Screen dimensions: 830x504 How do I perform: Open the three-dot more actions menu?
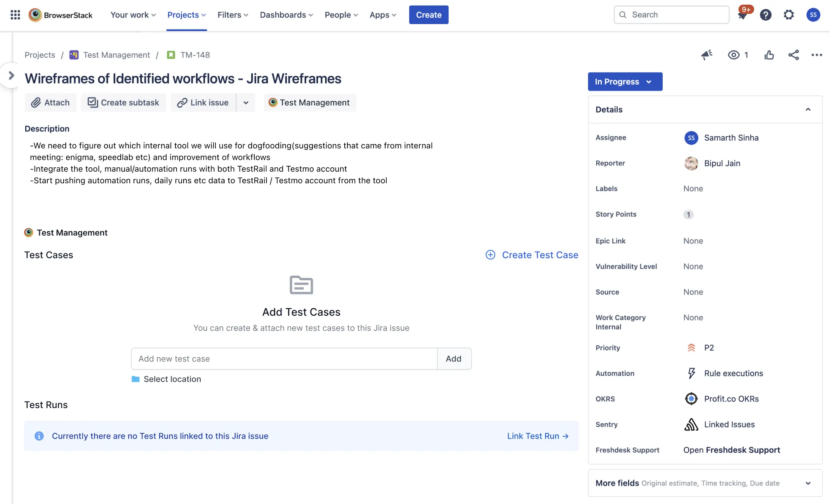tap(816, 55)
